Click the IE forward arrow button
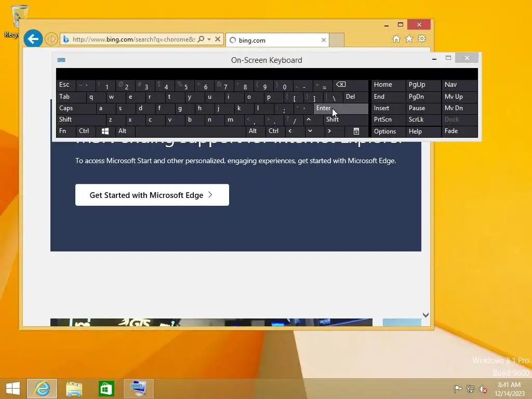This screenshot has height=399, width=532. click(x=51, y=39)
